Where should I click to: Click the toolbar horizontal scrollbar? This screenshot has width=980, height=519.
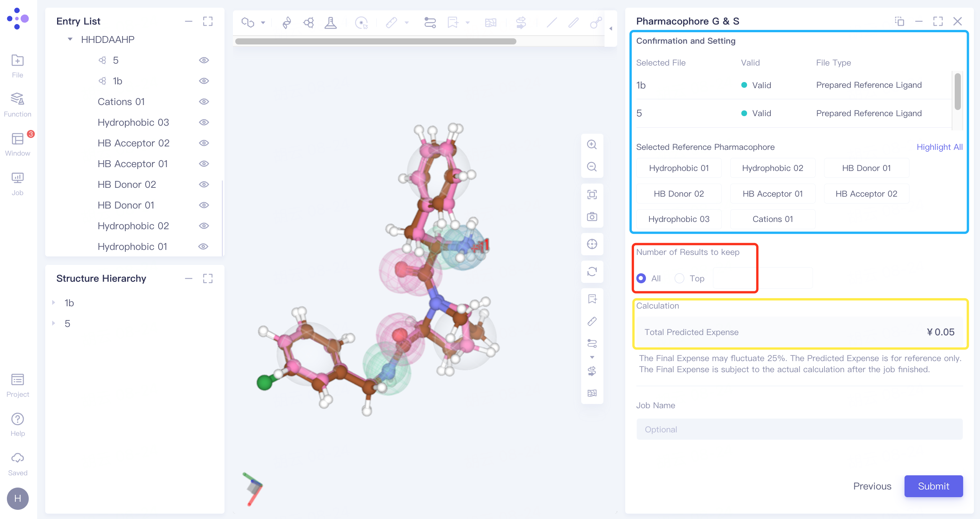(x=375, y=41)
